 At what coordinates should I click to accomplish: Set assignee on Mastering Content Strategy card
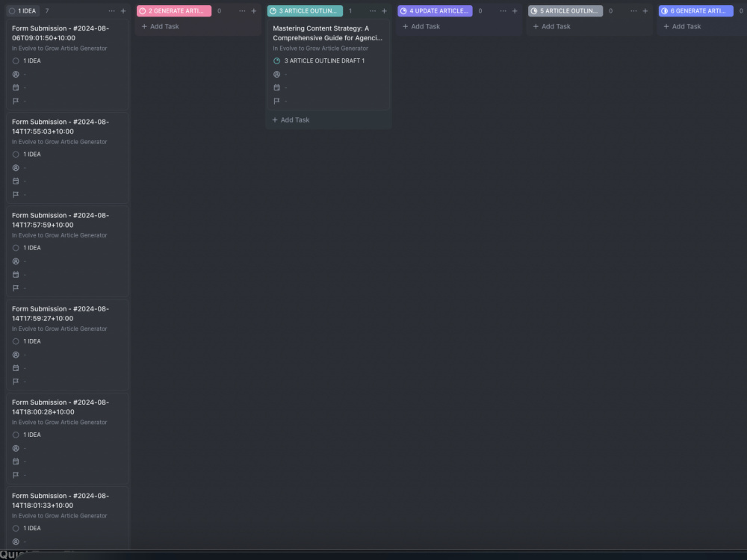pyautogui.click(x=277, y=74)
